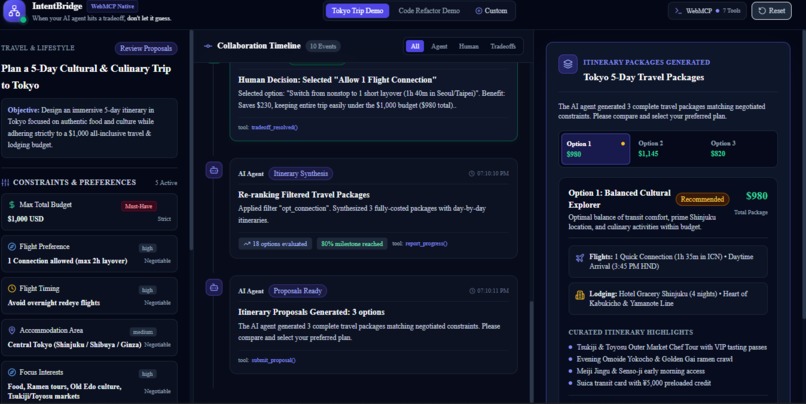Click the airplane icon in Flights details

tap(580, 258)
